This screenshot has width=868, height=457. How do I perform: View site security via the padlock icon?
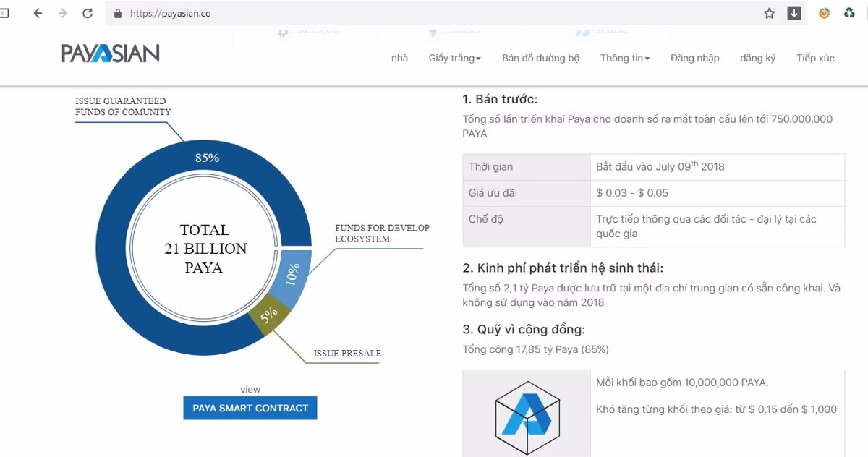pyautogui.click(x=118, y=13)
